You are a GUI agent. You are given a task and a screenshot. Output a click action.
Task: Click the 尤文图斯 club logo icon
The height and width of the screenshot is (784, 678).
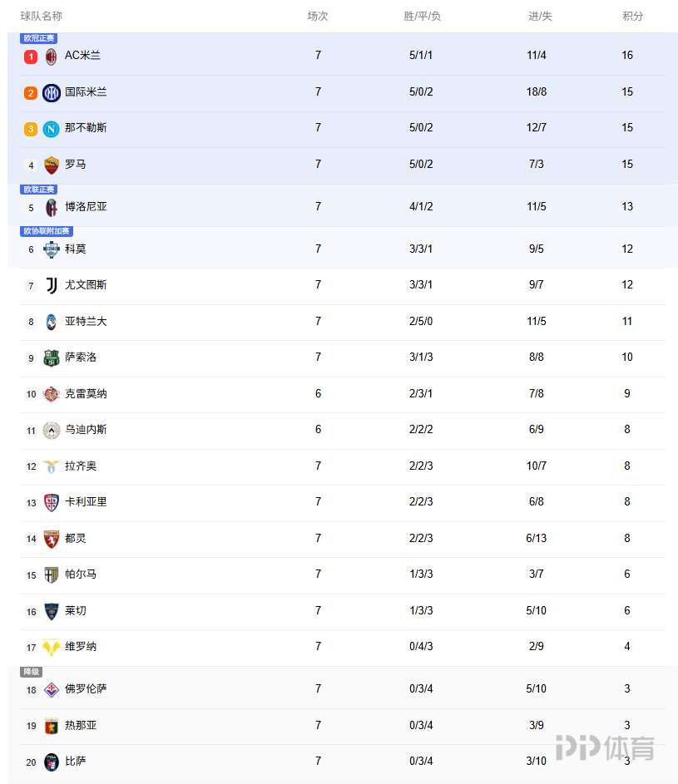click(52, 285)
